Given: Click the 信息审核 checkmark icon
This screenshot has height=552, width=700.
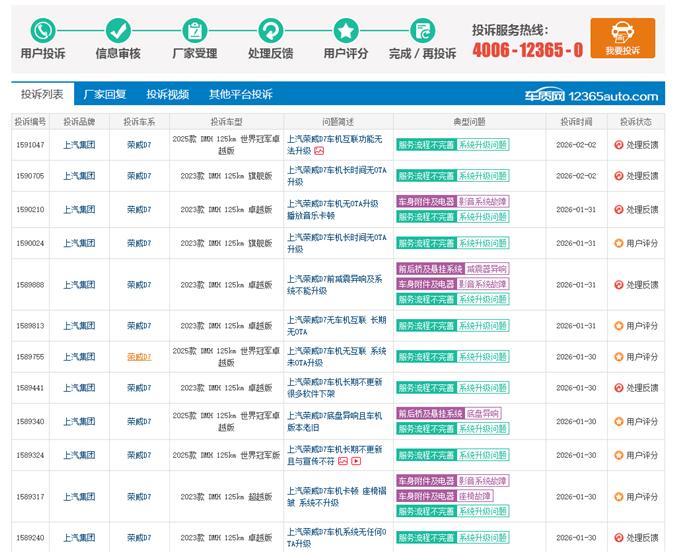Looking at the screenshot, I should [118, 30].
